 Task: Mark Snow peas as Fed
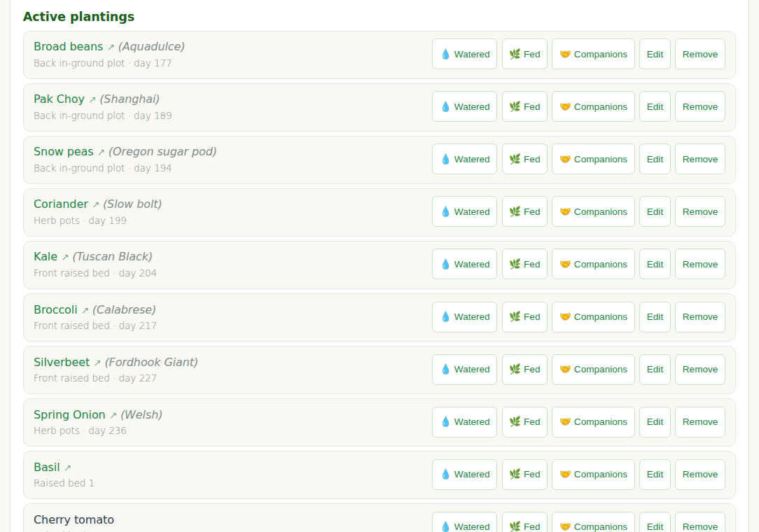524,160
